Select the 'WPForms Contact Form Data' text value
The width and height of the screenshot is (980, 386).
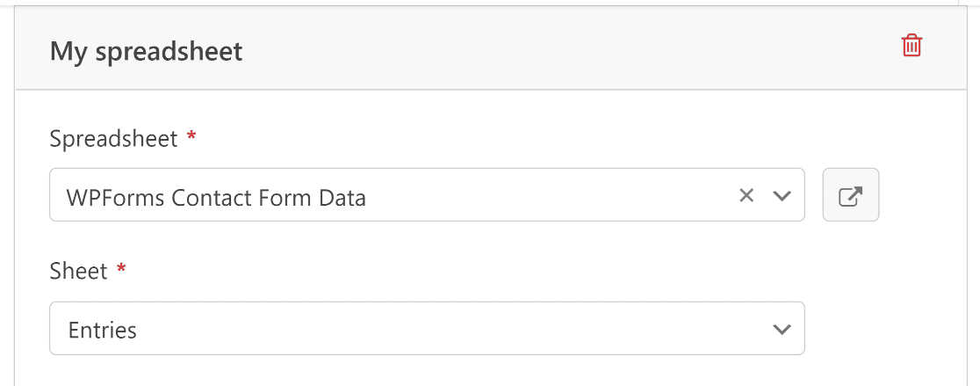click(216, 198)
